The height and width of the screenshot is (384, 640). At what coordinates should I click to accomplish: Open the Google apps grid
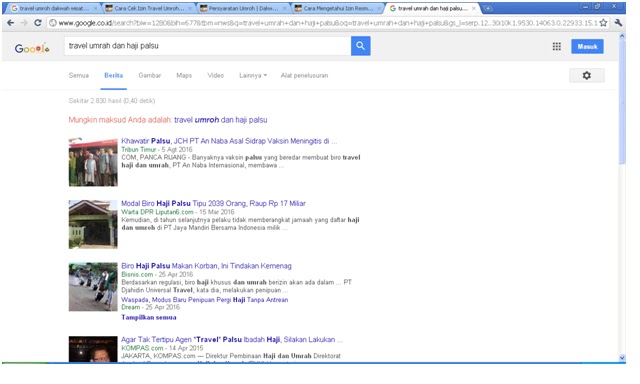(557, 47)
